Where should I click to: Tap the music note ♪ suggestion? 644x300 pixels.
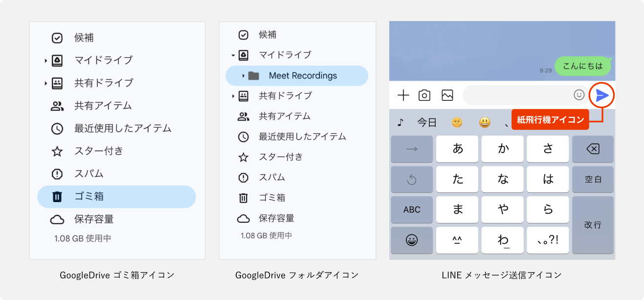[x=400, y=122]
